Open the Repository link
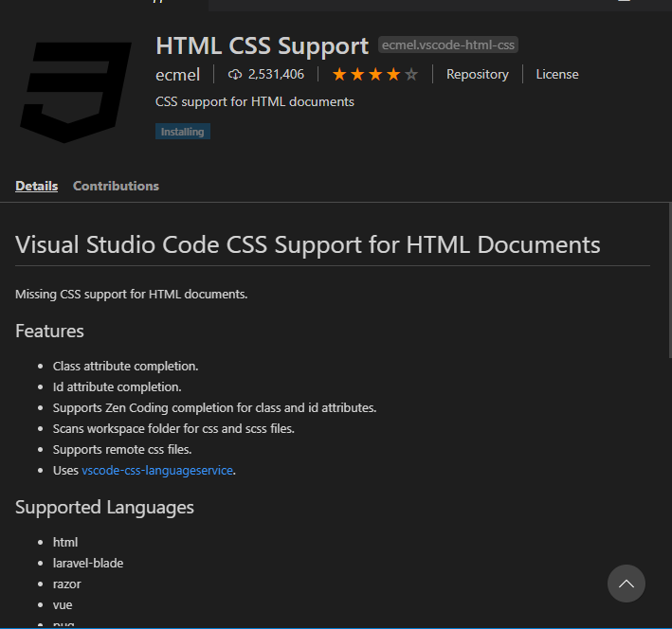This screenshot has width=672, height=629. coord(478,75)
